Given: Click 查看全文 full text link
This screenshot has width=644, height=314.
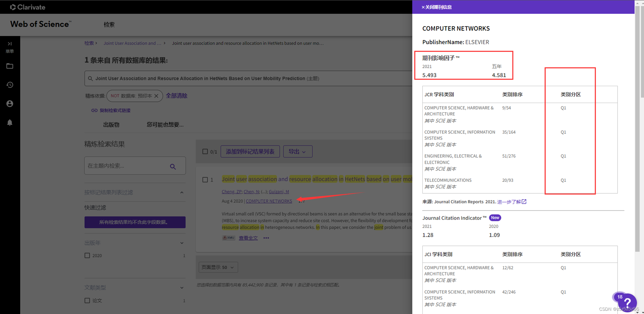Looking at the screenshot, I should [248, 238].
